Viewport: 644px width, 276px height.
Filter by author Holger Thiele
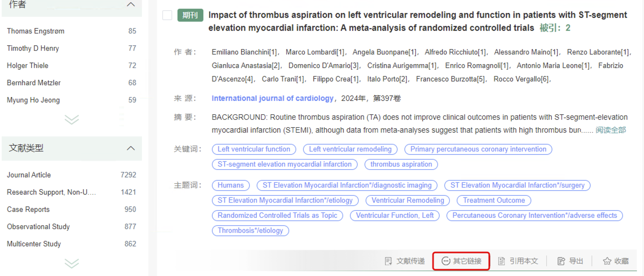[28, 66]
